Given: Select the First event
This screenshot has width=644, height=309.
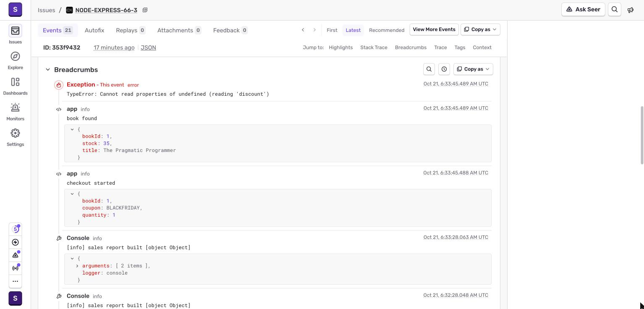Looking at the screenshot, I should pos(332,30).
